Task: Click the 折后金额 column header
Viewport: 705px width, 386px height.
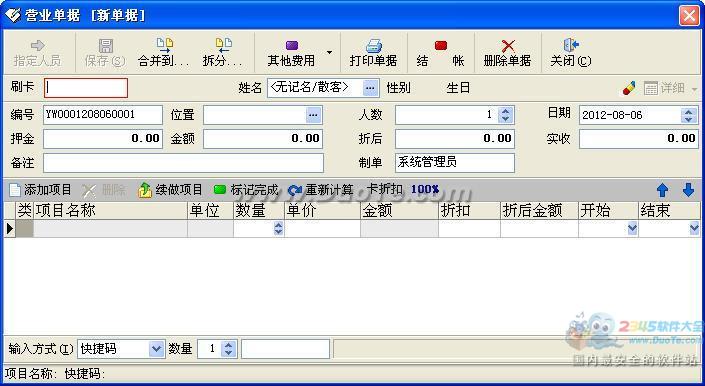Action: (x=539, y=211)
